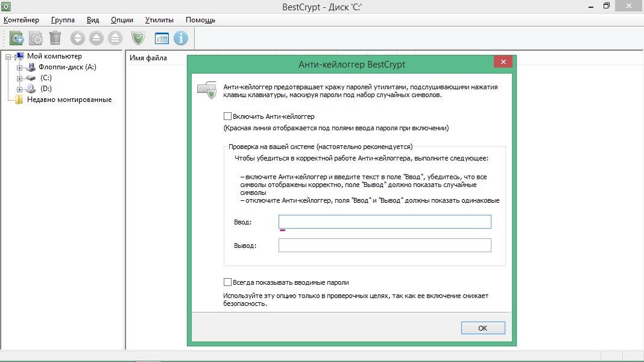Click the OK button in dialog

(483, 328)
